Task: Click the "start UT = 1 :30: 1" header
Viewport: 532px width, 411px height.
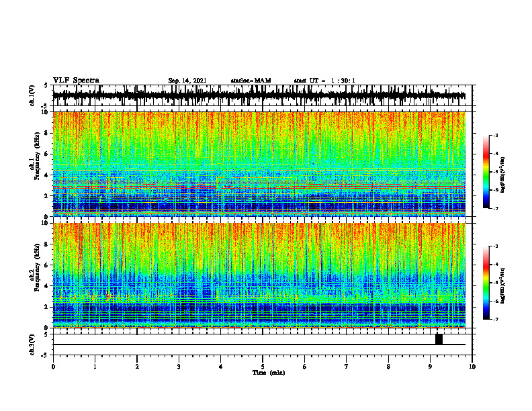Action: point(324,81)
